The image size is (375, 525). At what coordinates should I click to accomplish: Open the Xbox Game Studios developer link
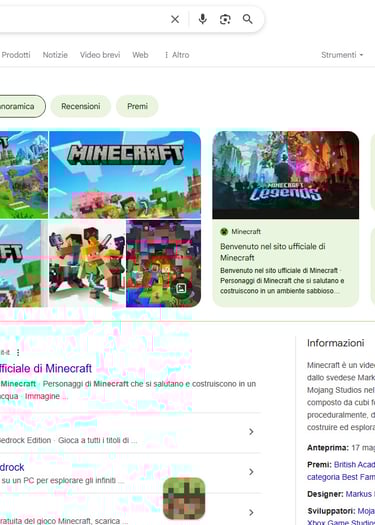[341, 523]
